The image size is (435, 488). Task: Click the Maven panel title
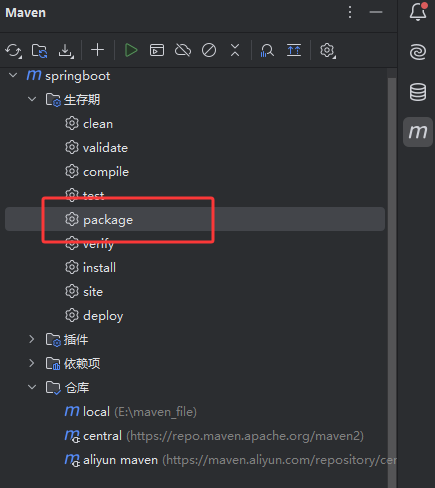[26, 13]
